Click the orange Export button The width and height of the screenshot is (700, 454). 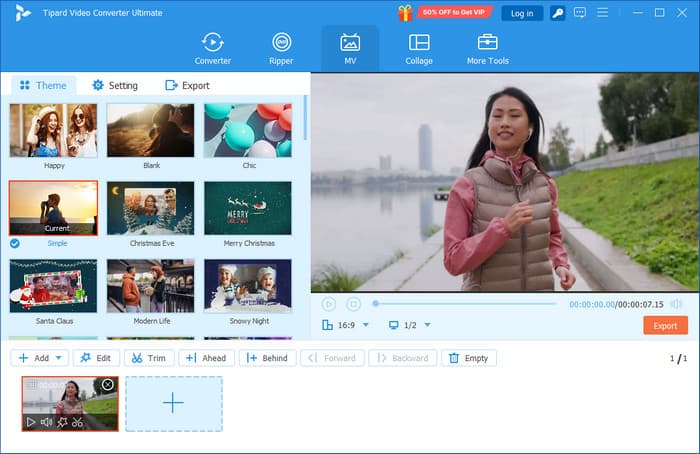click(665, 325)
